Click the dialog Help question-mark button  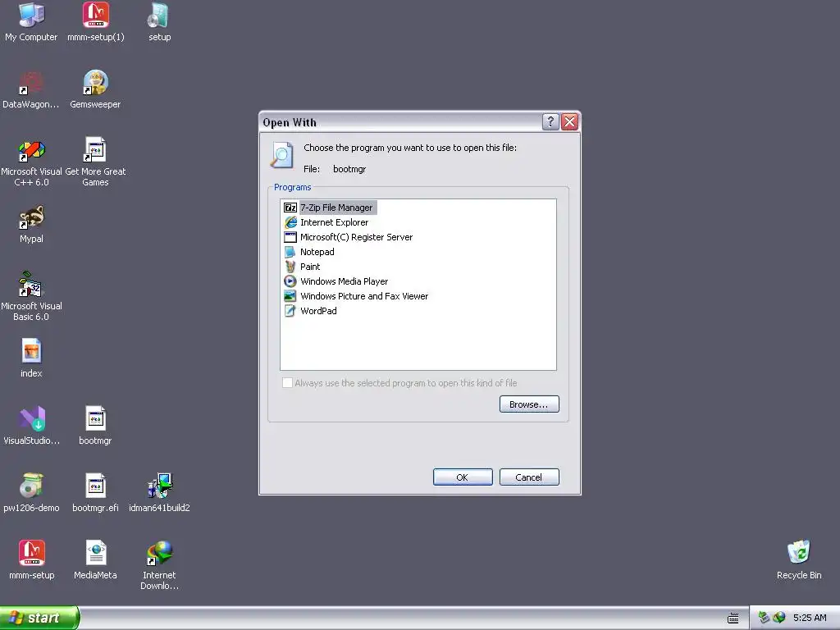[x=550, y=122]
